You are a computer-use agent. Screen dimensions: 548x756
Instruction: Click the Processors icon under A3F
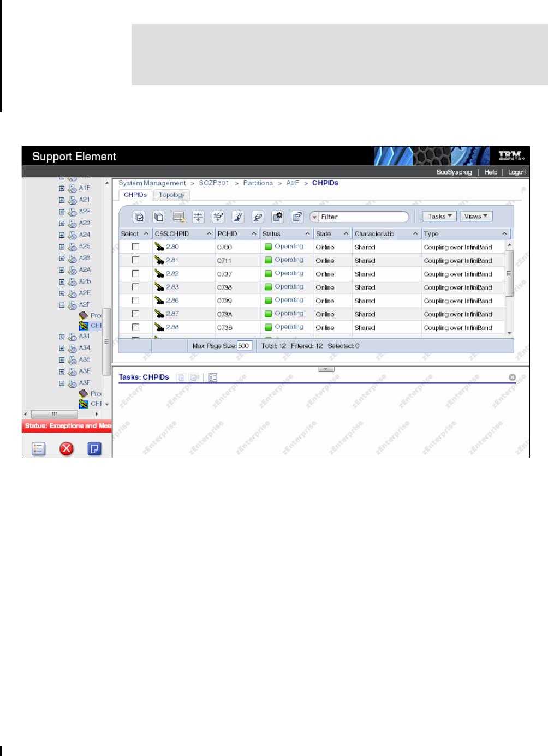[84, 393]
